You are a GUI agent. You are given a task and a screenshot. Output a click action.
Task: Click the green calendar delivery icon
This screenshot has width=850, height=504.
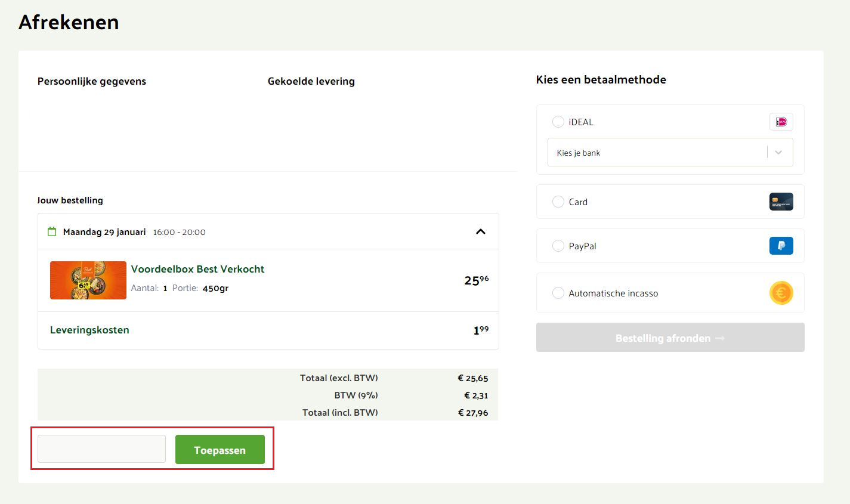(x=52, y=231)
